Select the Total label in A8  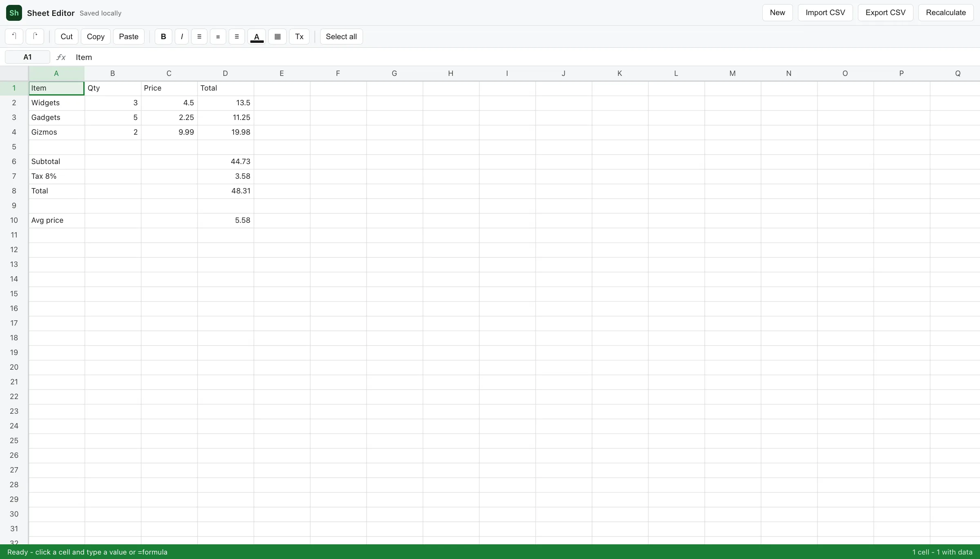(56, 191)
